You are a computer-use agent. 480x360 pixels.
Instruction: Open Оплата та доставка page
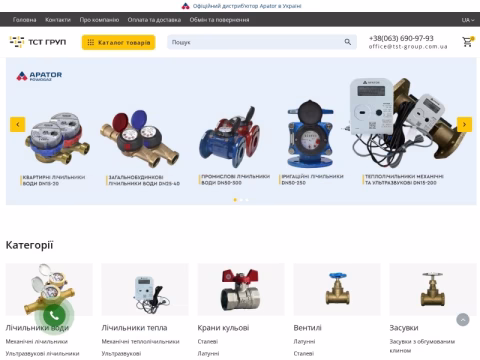pos(154,20)
